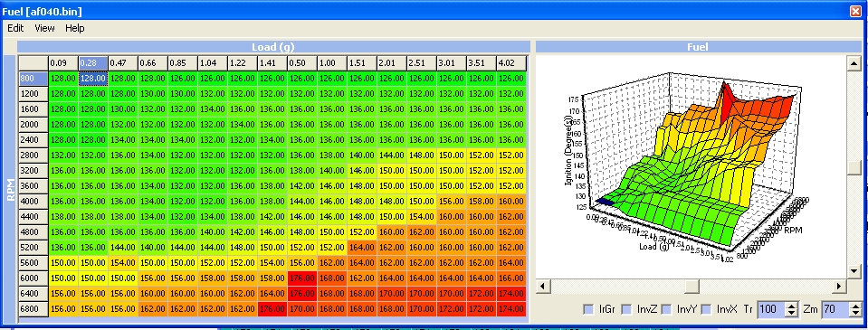Open the Help menu
Image resolution: width=868 pixels, height=330 pixels.
click(75, 28)
